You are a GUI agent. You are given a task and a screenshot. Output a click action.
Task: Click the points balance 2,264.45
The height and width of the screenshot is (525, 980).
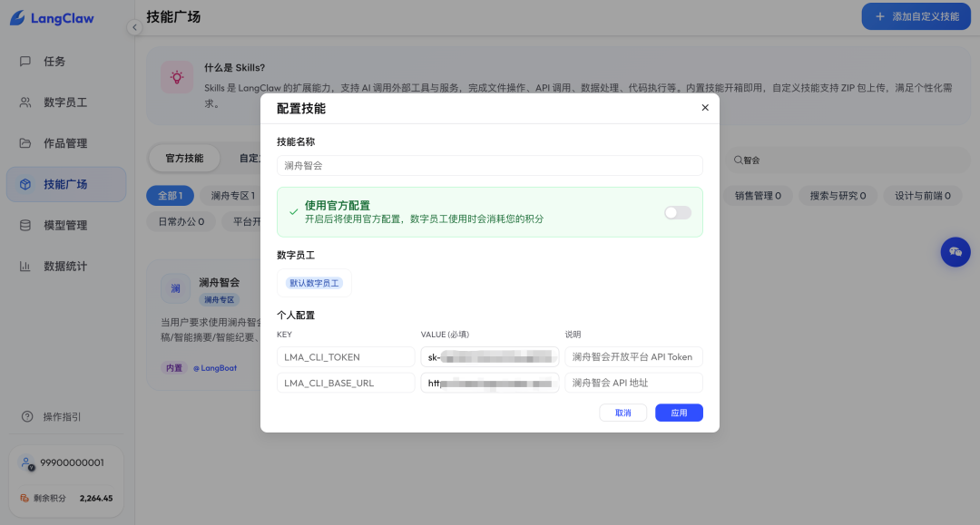[x=96, y=498]
